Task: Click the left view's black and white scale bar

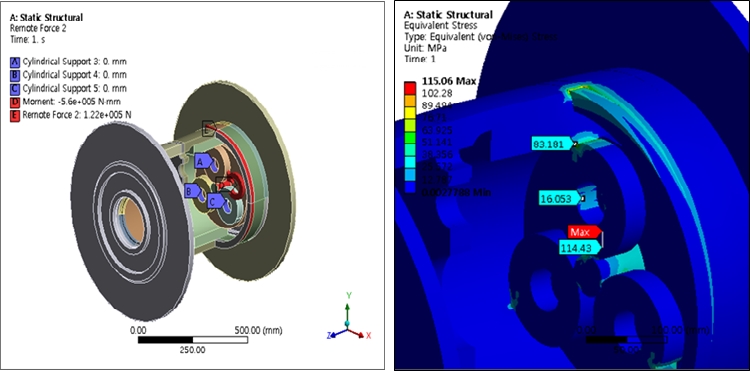Action: [x=193, y=340]
